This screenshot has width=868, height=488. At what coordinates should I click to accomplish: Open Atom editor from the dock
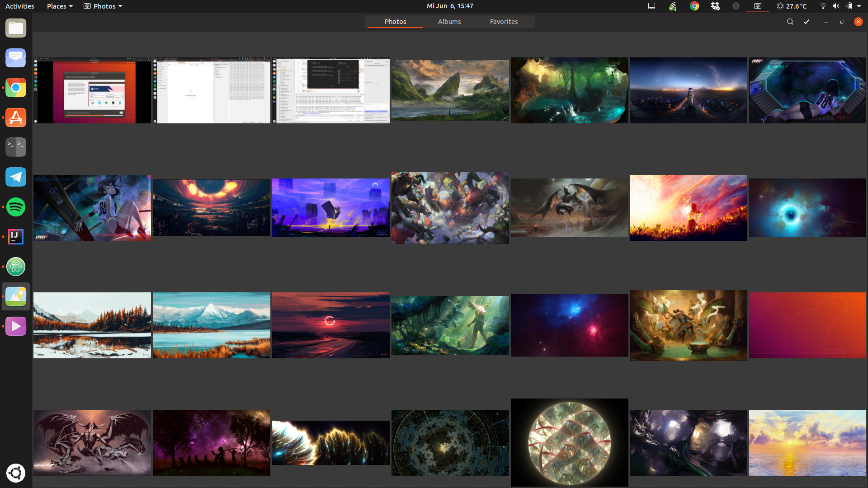coord(16,267)
